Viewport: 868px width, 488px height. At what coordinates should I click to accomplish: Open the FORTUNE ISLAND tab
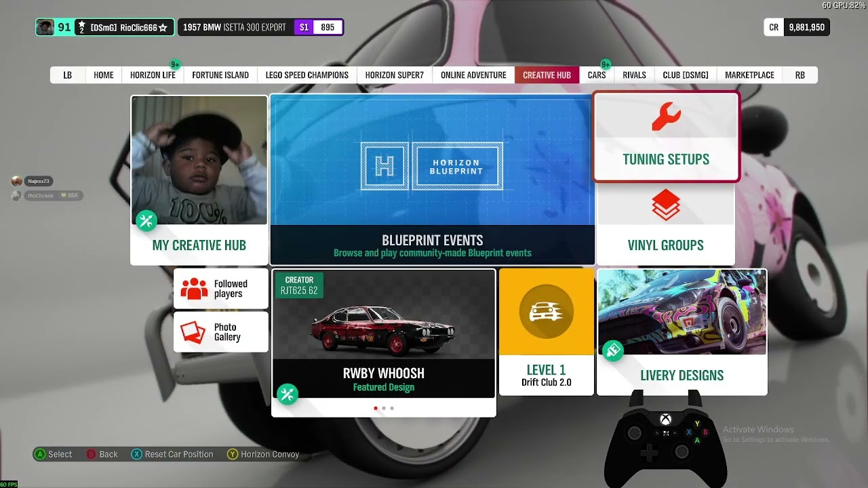pyautogui.click(x=220, y=75)
